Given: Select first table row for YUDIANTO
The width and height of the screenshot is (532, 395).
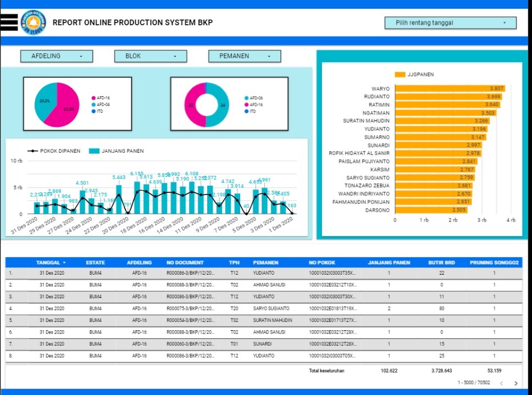Looking at the screenshot, I should coord(264,272).
